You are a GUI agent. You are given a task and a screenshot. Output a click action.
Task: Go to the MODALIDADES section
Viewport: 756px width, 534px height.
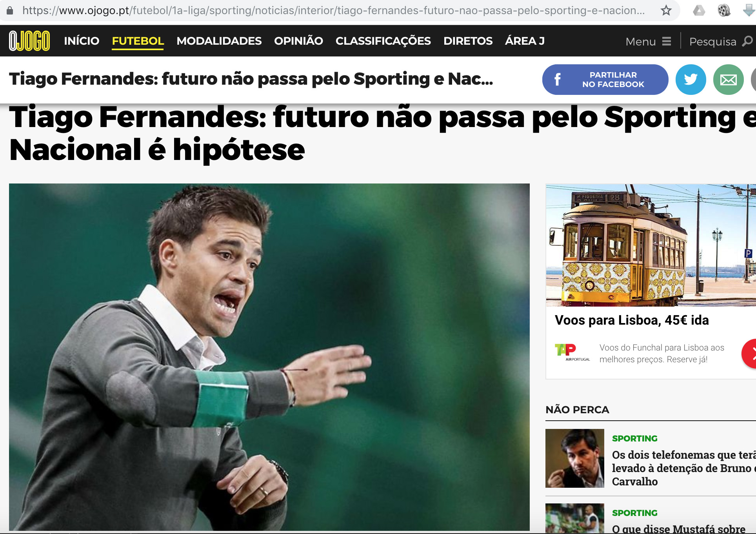pos(219,41)
